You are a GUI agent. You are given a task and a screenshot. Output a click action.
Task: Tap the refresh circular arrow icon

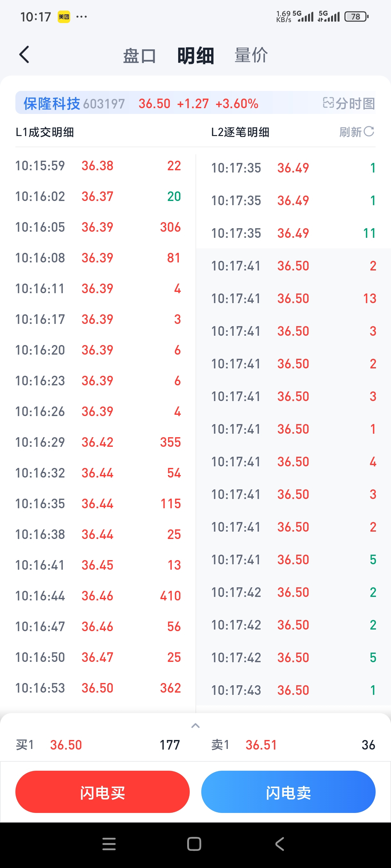point(369,132)
